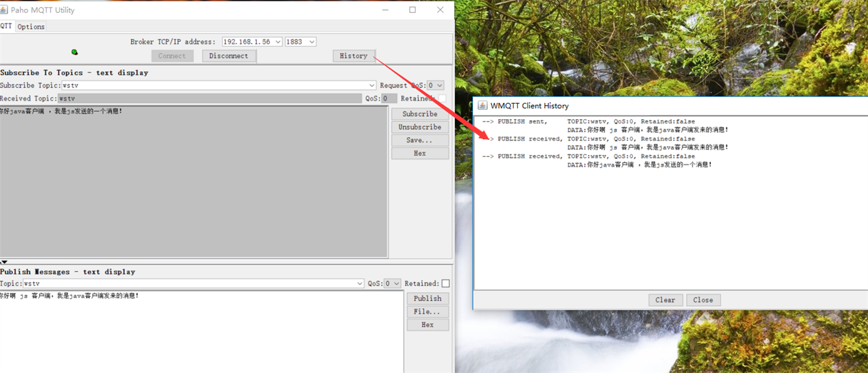
Task: Clear the client history log
Action: click(665, 300)
